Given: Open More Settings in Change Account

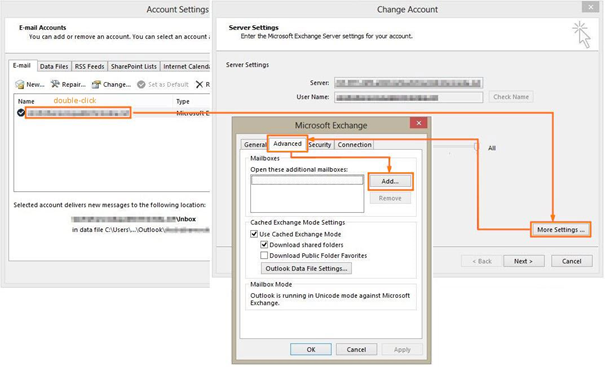Looking at the screenshot, I should (x=561, y=230).
